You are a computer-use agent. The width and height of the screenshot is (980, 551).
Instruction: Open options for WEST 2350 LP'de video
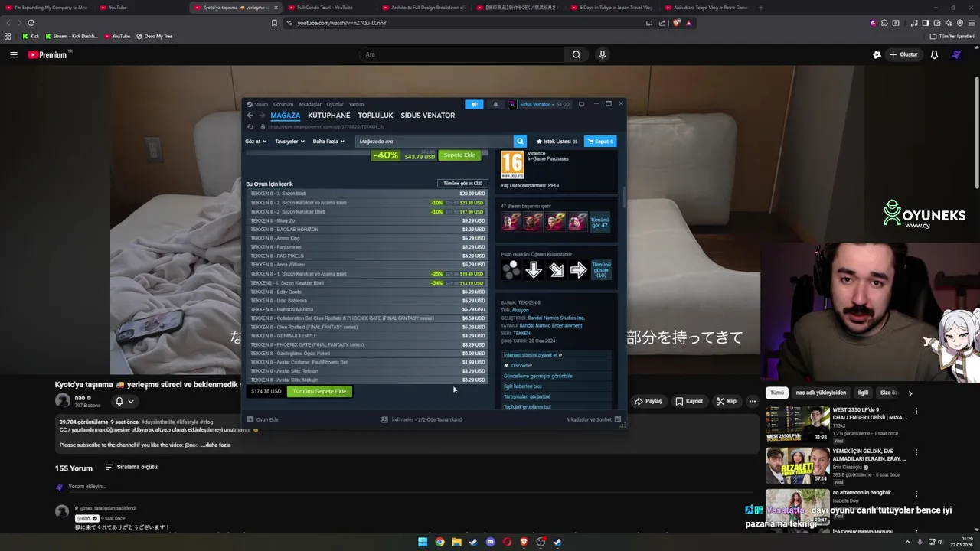pyautogui.click(x=916, y=411)
